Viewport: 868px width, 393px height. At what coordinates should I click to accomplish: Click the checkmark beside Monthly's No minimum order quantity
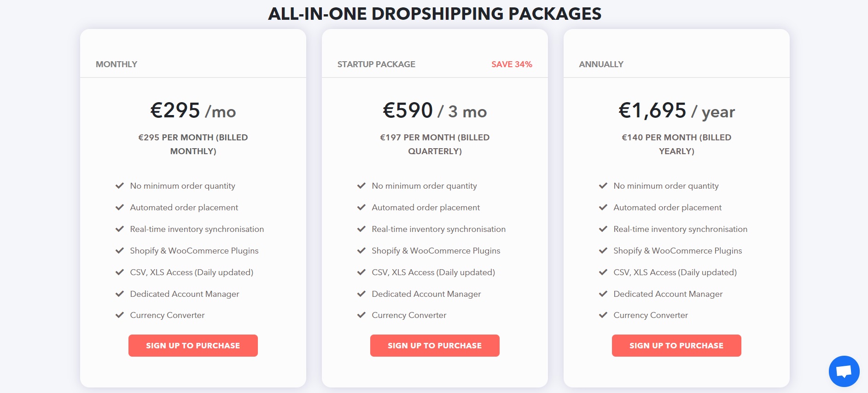[x=119, y=186]
